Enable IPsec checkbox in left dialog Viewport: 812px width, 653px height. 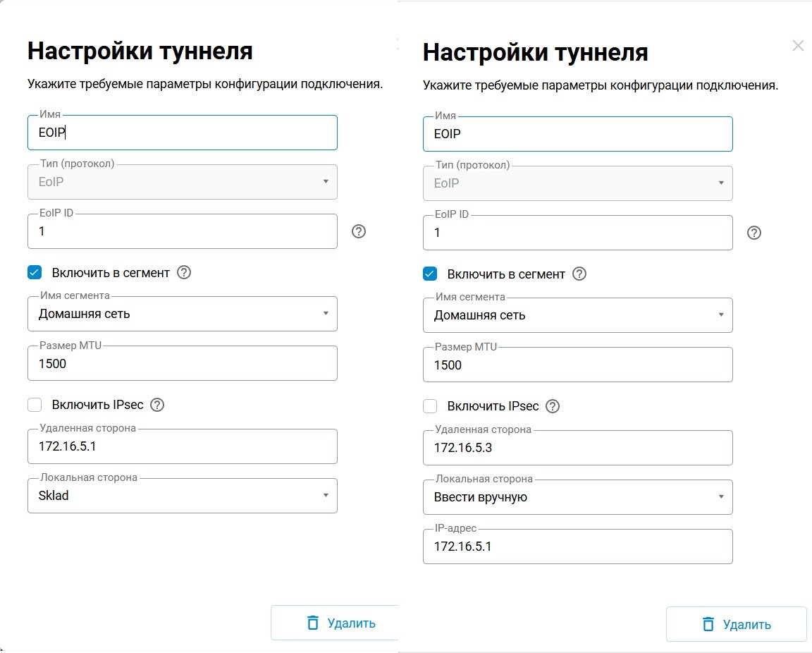click(x=35, y=405)
